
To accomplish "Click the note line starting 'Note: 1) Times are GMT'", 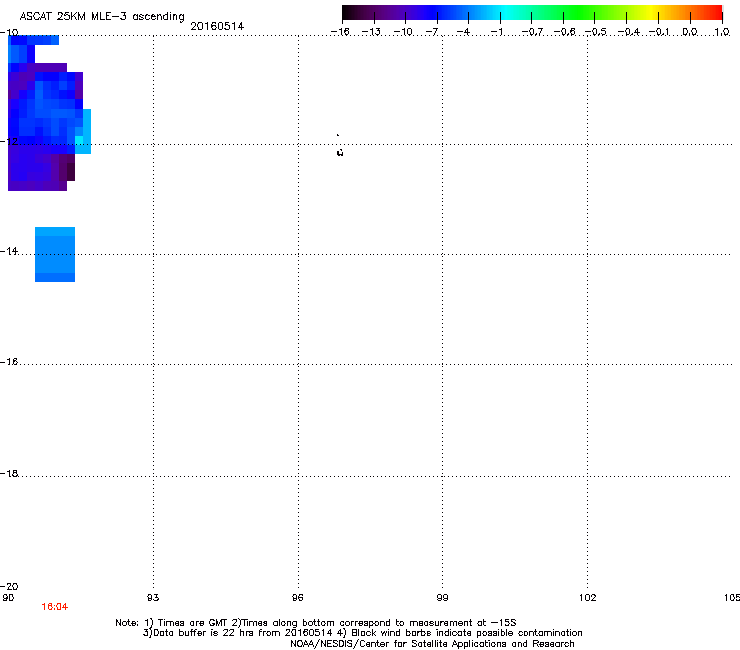I will click(316, 623).
